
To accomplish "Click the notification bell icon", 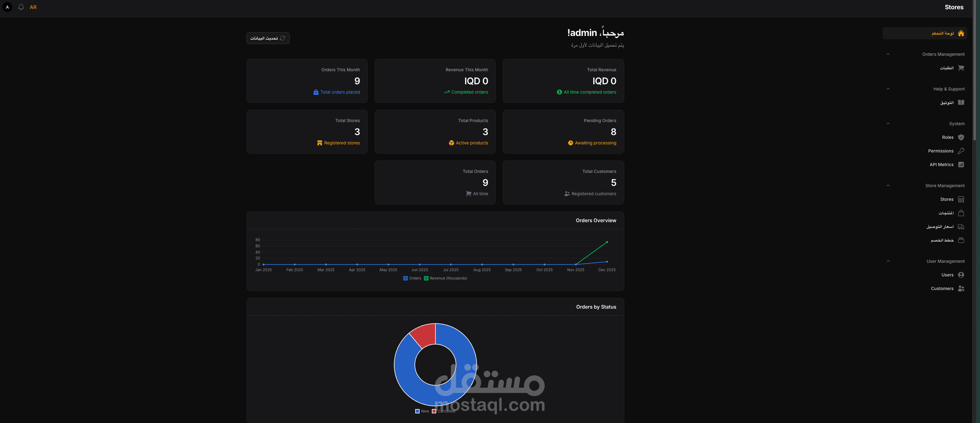I will (x=21, y=7).
